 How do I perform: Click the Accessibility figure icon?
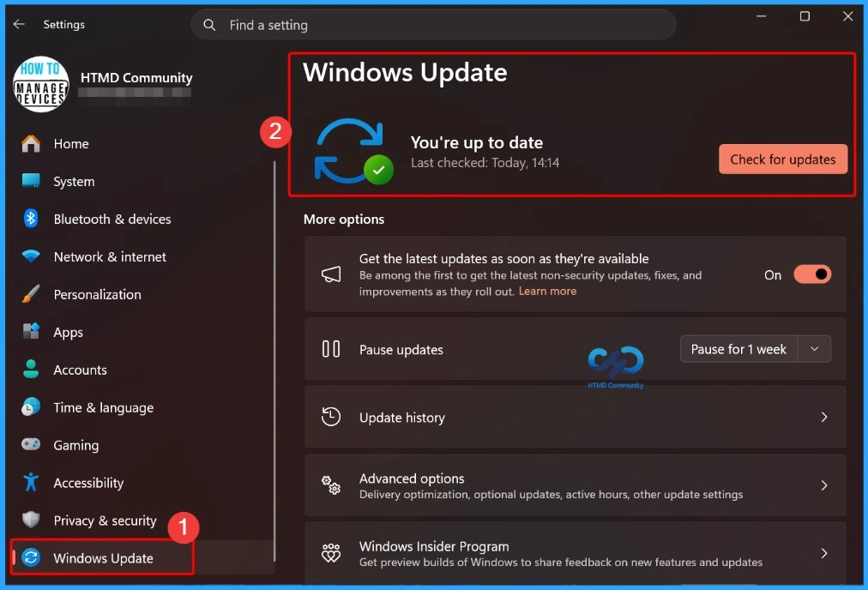tap(30, 483)
